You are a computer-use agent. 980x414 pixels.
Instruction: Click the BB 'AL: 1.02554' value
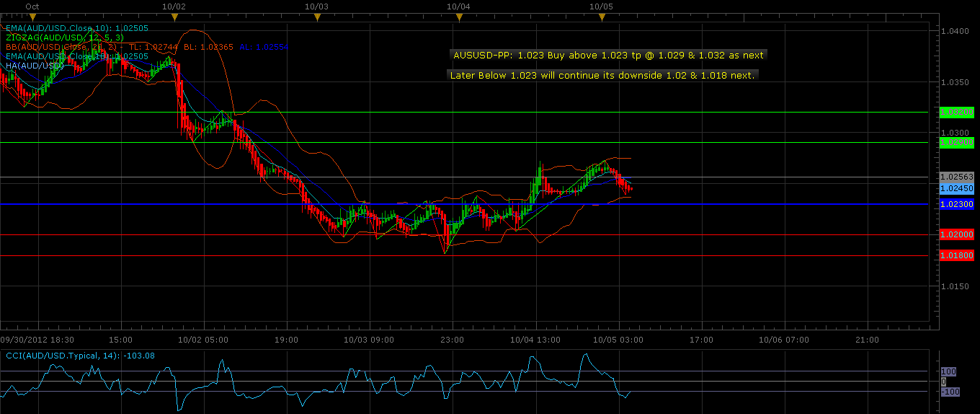(262, 46)
